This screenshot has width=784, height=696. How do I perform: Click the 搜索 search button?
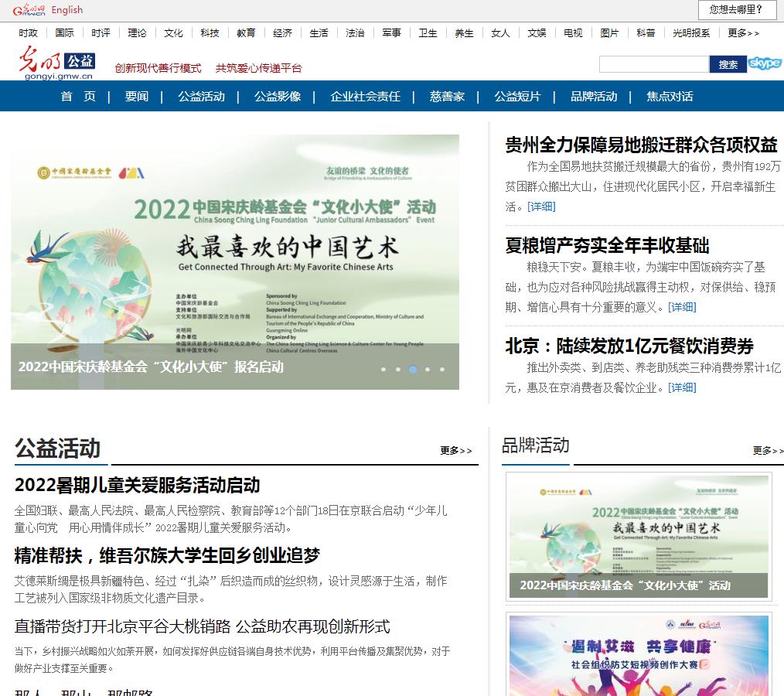pyautogui.click(x=728, y=64)
